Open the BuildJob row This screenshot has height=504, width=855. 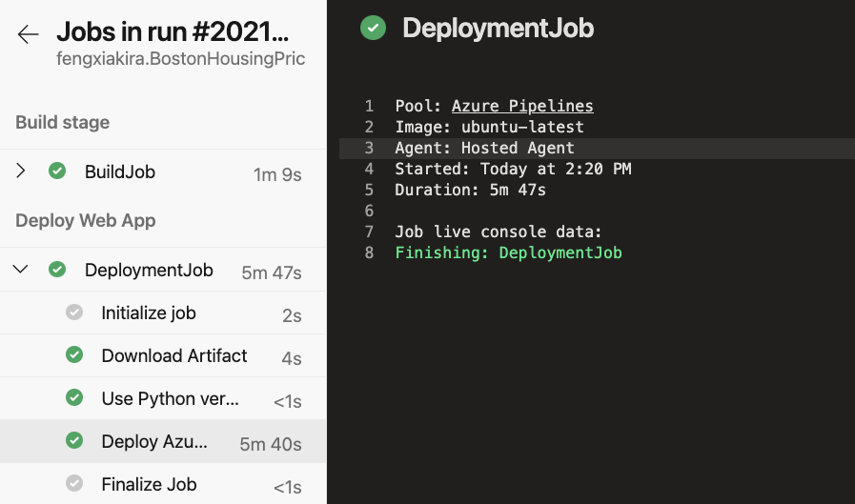point(163,171)
